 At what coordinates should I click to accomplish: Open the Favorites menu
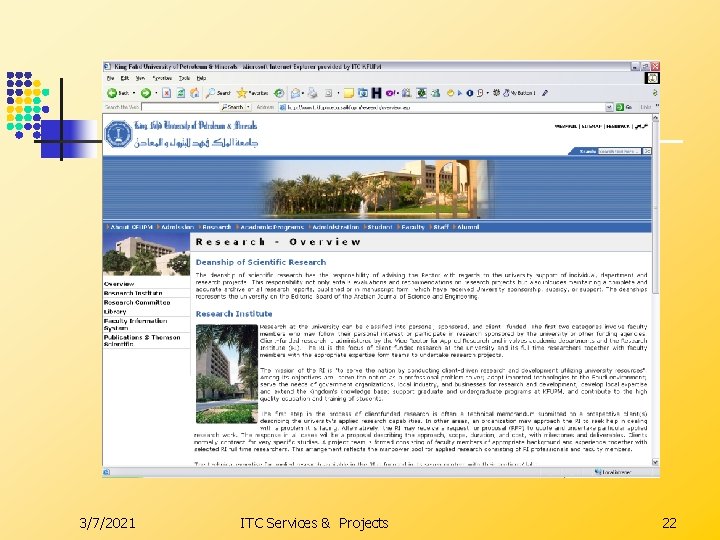coord(162,79)
